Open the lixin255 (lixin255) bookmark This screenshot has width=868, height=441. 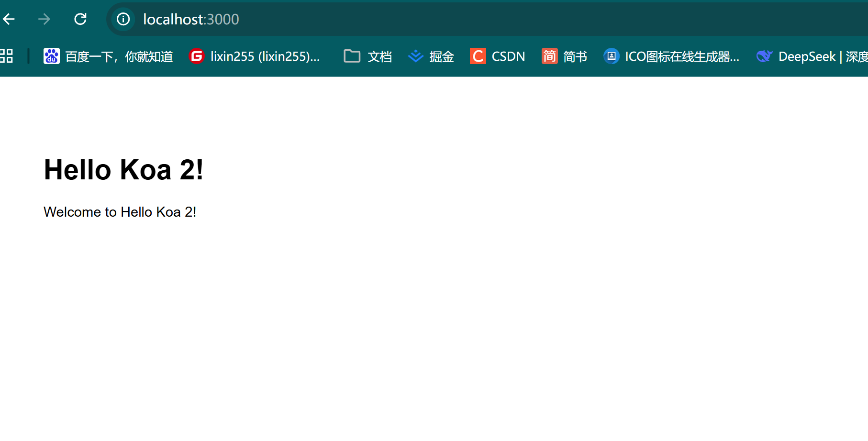click(x=255, y=56)
